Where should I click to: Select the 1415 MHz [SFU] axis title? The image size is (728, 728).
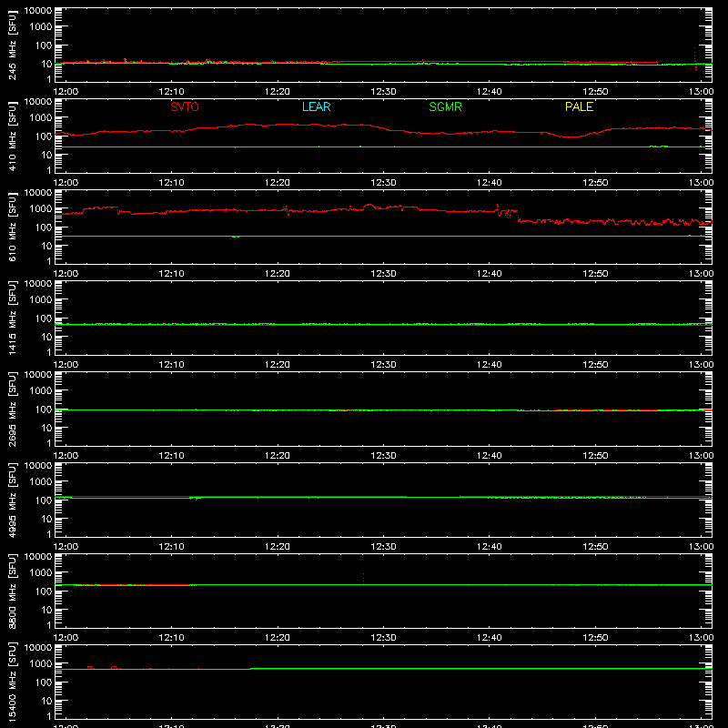[12, 318]
